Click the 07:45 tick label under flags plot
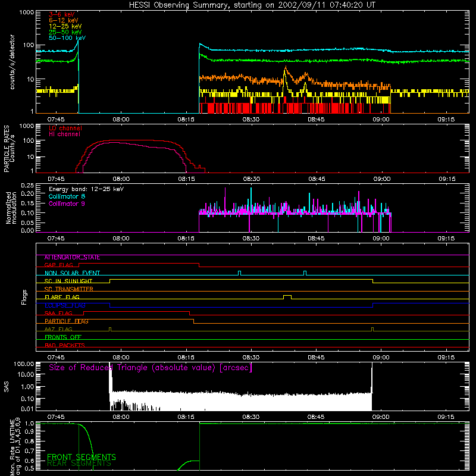 56,358
